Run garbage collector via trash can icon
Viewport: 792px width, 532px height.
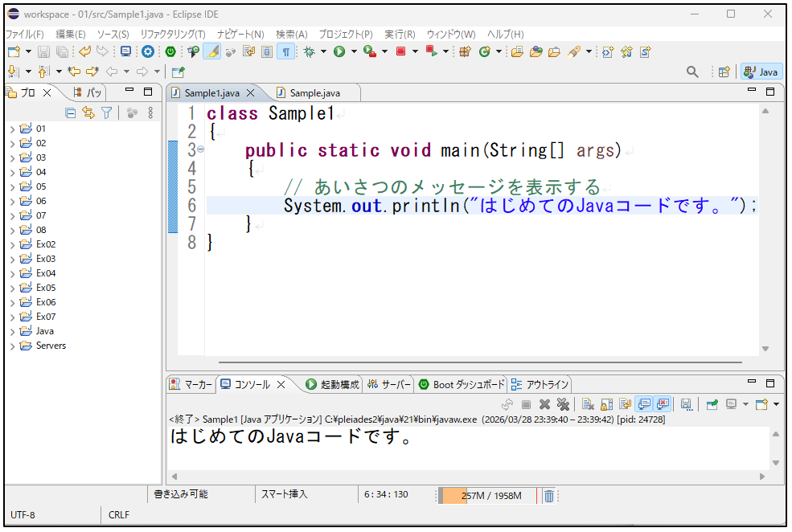(x=548, y=496)
